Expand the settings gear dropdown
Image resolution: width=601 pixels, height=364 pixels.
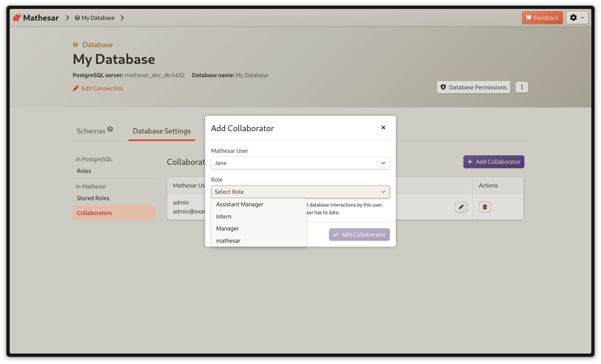point(577,18)
